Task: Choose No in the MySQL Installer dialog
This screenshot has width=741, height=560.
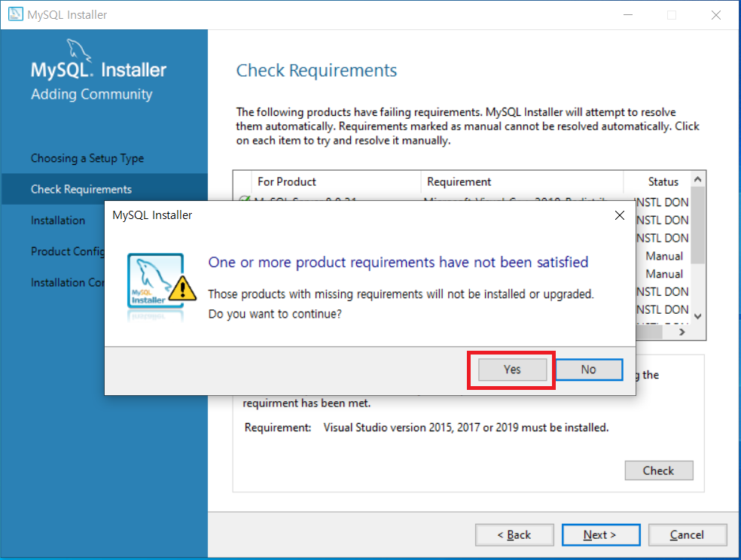Action: 589,370
